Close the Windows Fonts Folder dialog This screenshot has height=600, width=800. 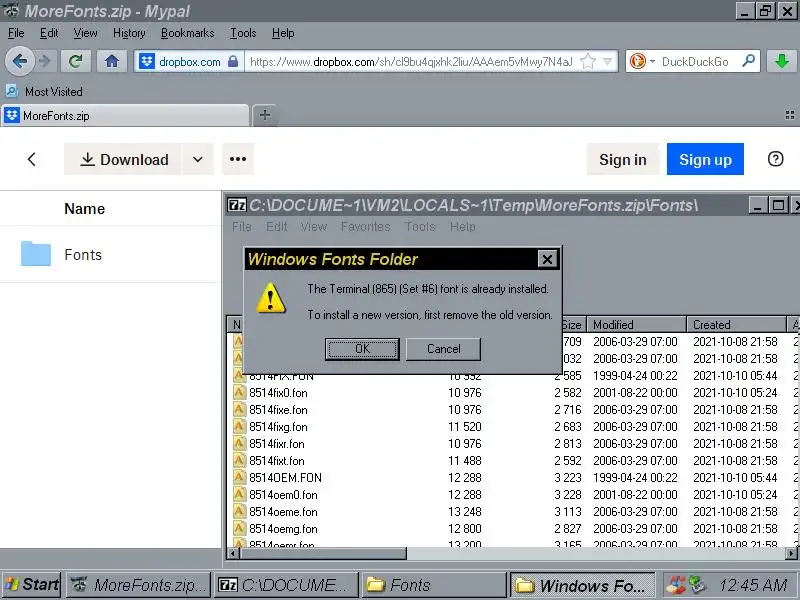coord(547,259)
